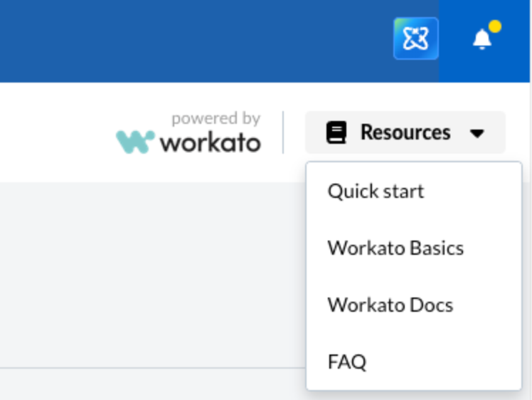Click the teal Workato W logo mark

coord(135,142)
